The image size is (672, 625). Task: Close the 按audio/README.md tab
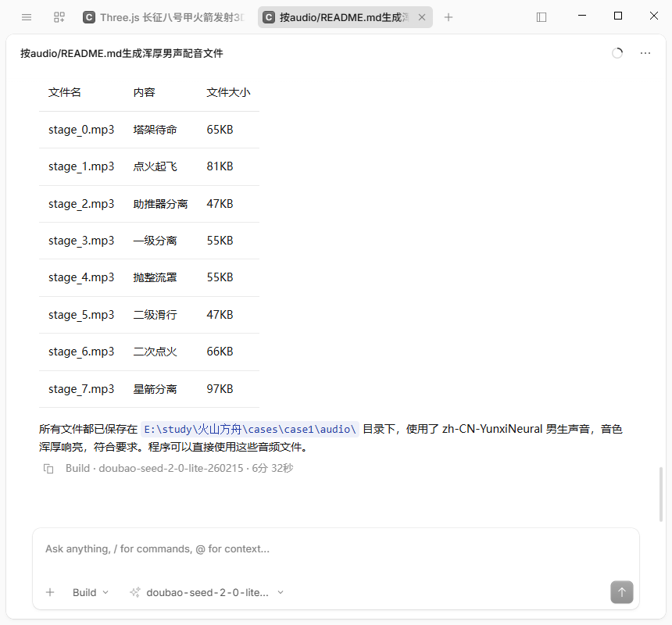(x=422, y=17)
